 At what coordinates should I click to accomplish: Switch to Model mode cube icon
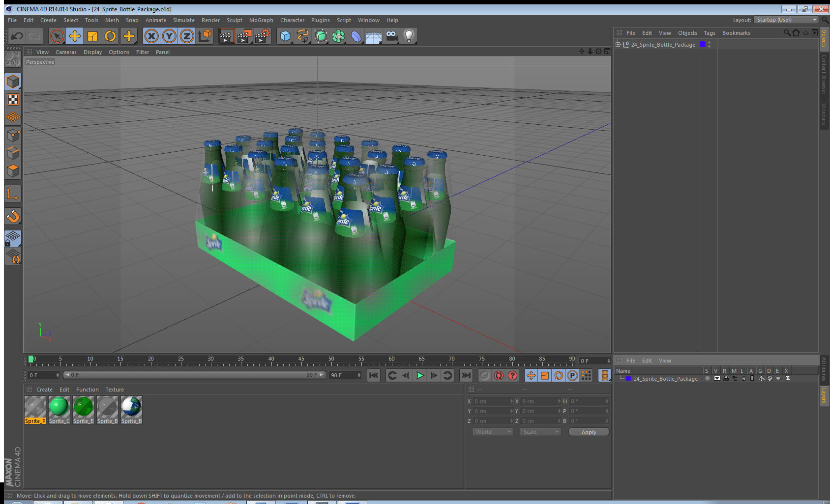tap(13, 82)
